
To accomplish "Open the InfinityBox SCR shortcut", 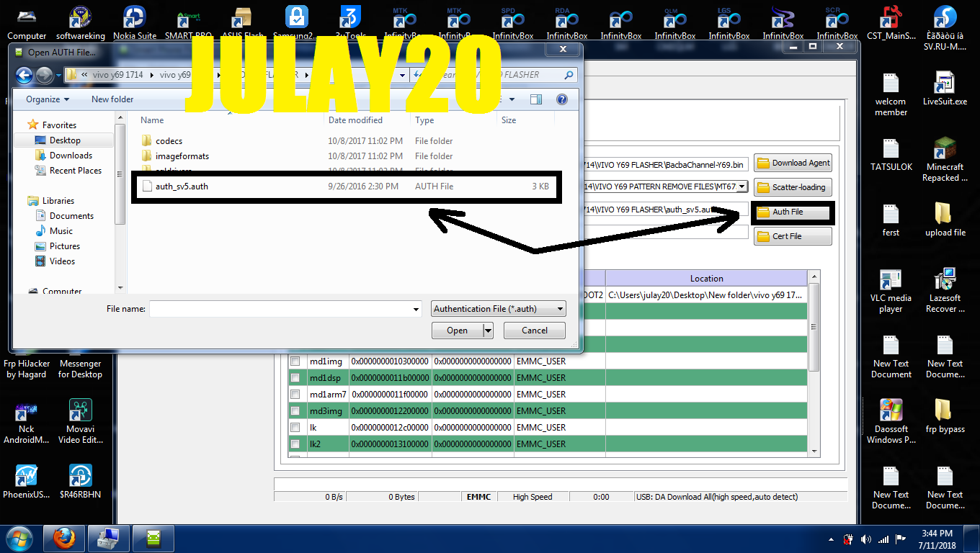I will click(x=837, y=22).
